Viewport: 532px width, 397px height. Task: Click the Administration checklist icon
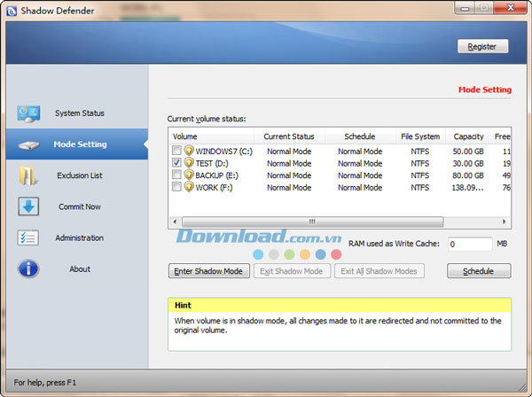27,237
